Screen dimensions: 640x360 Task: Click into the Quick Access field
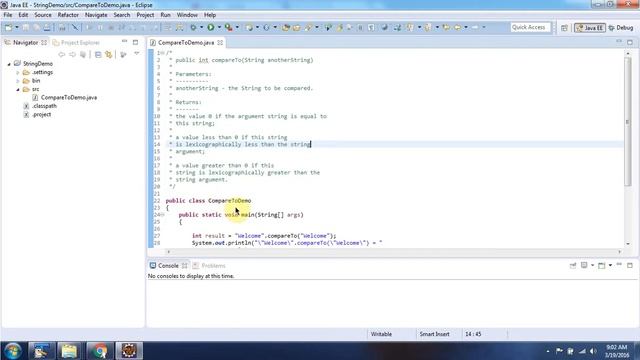[x=530, y=27]
